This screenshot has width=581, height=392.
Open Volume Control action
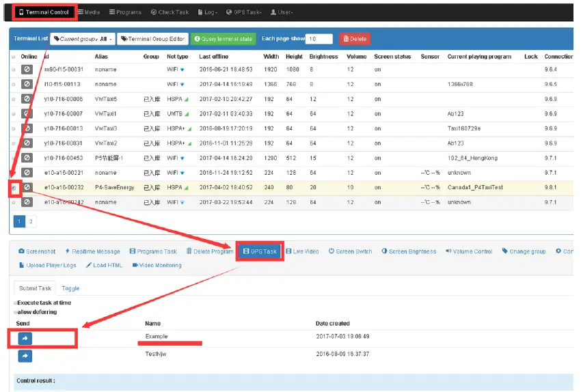pyautogui.click(x=469, y=251)
